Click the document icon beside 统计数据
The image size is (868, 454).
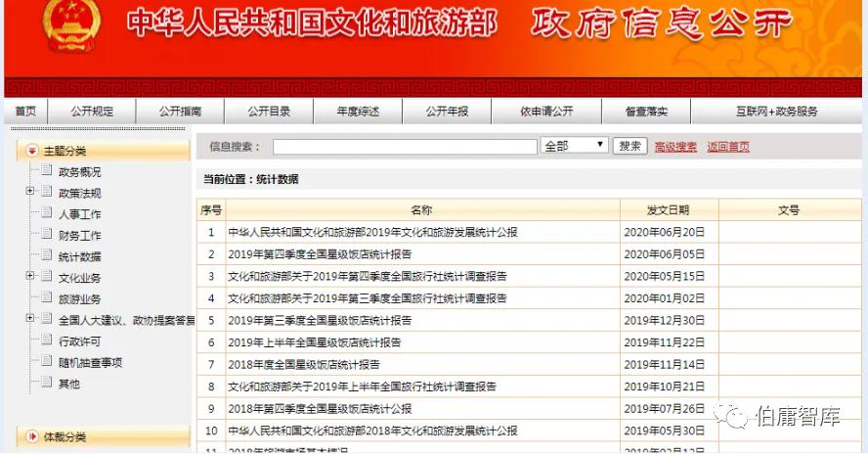47,255
